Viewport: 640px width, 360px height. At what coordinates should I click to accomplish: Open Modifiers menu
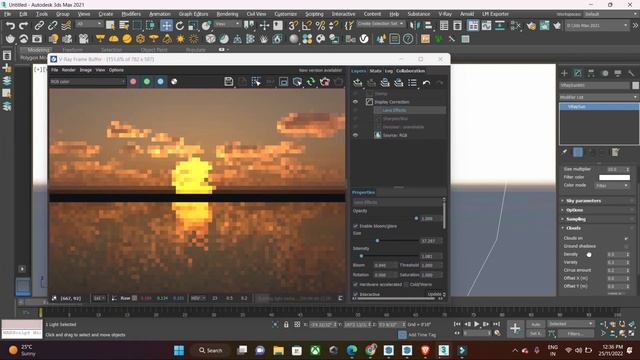point(131,14)
